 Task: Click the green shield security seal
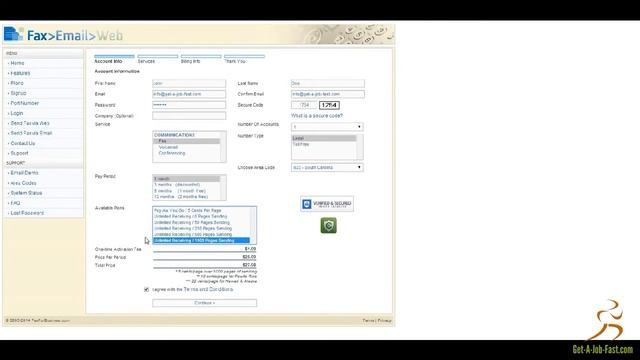(x=329, y=225)
